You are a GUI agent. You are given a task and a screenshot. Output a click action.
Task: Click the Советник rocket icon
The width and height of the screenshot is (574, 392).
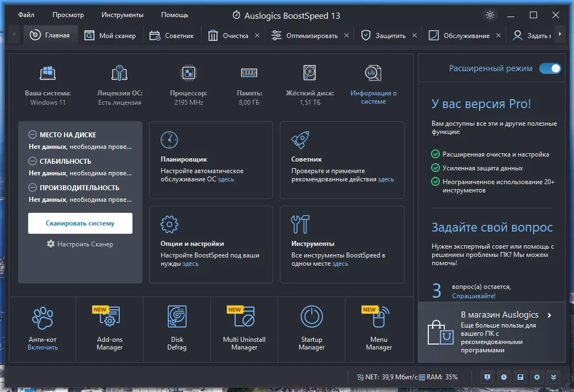point(300,139)
